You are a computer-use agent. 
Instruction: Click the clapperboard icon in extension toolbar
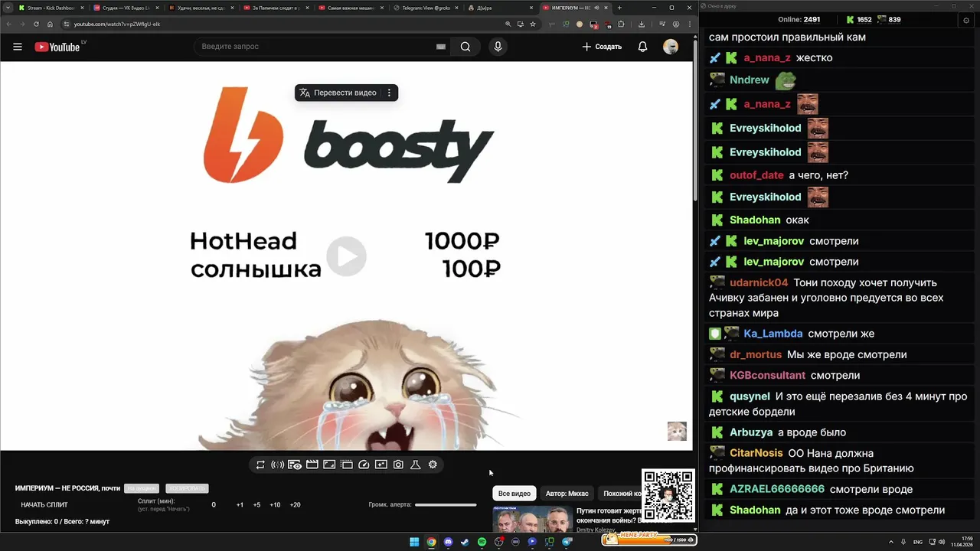312,465
